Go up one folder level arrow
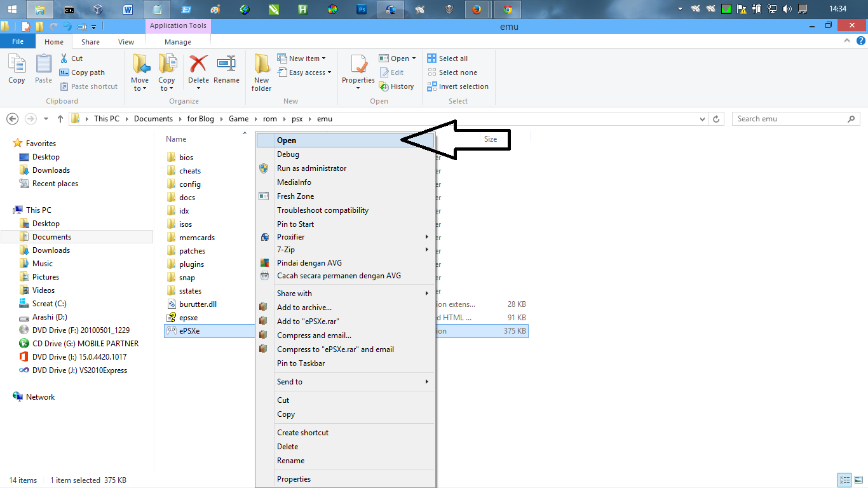This screenshot has width=868, height=488. 60,119
